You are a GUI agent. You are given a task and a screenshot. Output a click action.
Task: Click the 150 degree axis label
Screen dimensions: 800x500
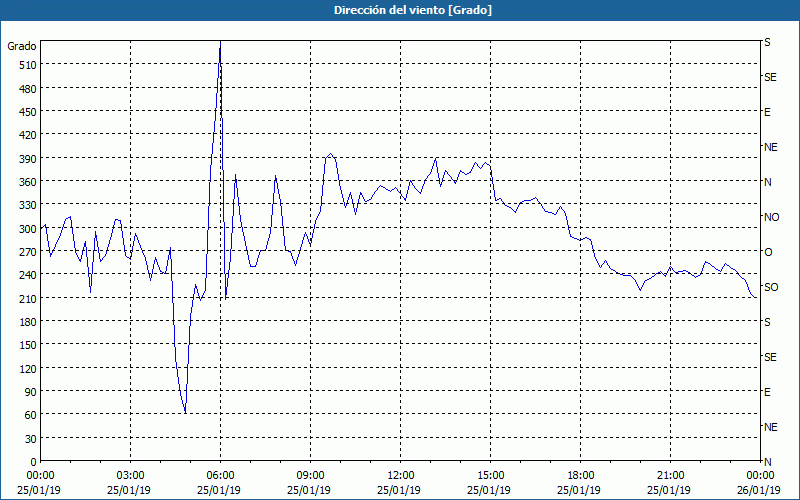point(28,345)
